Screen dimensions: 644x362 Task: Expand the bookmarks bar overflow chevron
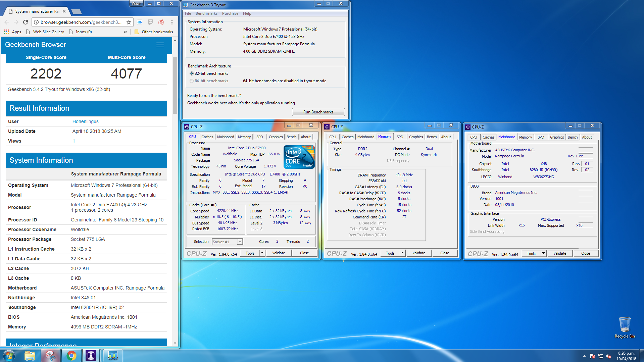coord(126,32)
